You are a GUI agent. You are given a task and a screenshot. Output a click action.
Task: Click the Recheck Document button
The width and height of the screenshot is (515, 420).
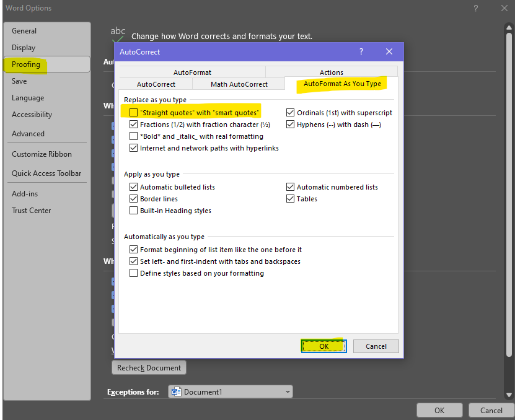tap(149, 368)
